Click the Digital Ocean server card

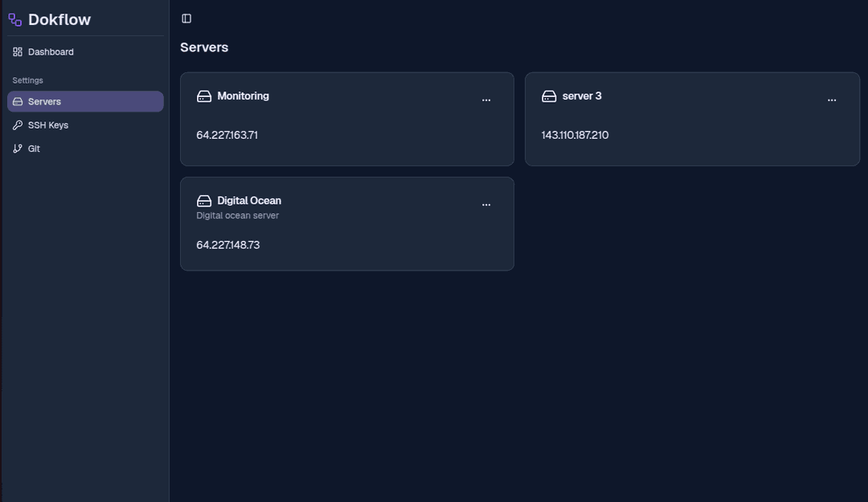click(347, 223)
